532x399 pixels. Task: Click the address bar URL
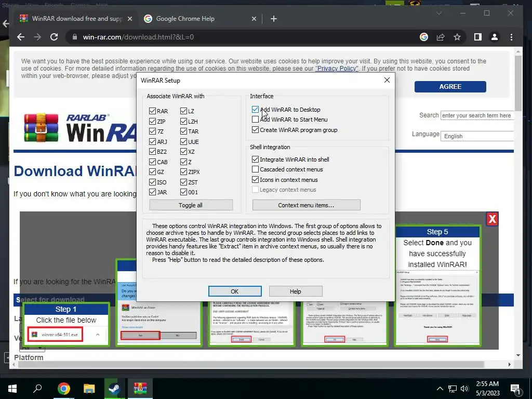coord(138,37)
